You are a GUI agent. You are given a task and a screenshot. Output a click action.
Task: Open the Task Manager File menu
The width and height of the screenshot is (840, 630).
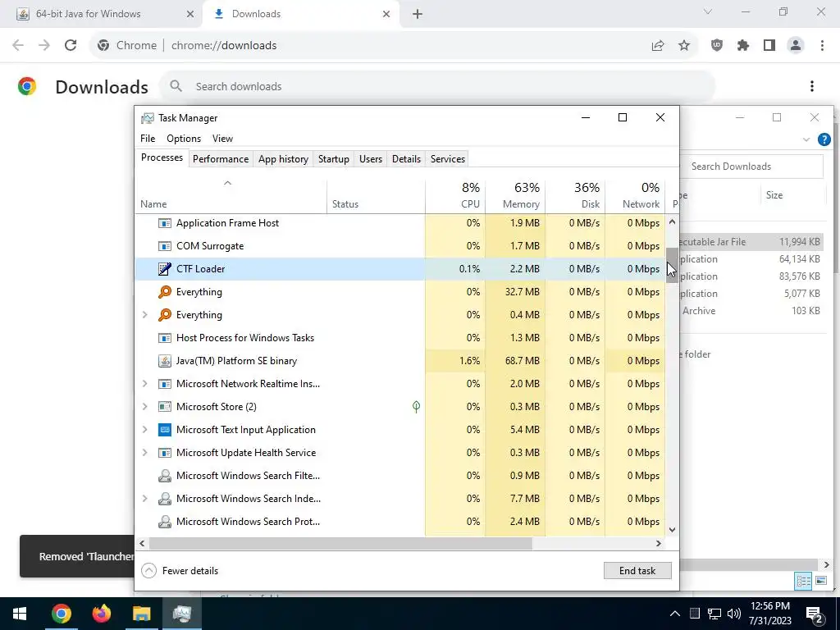148,139
